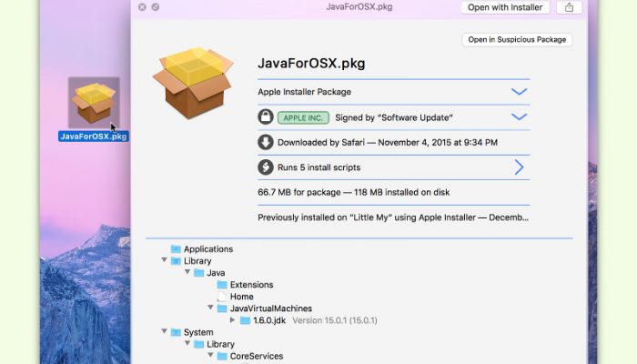
Task: Click the Quick Look close button
Action: click(142, 7)
